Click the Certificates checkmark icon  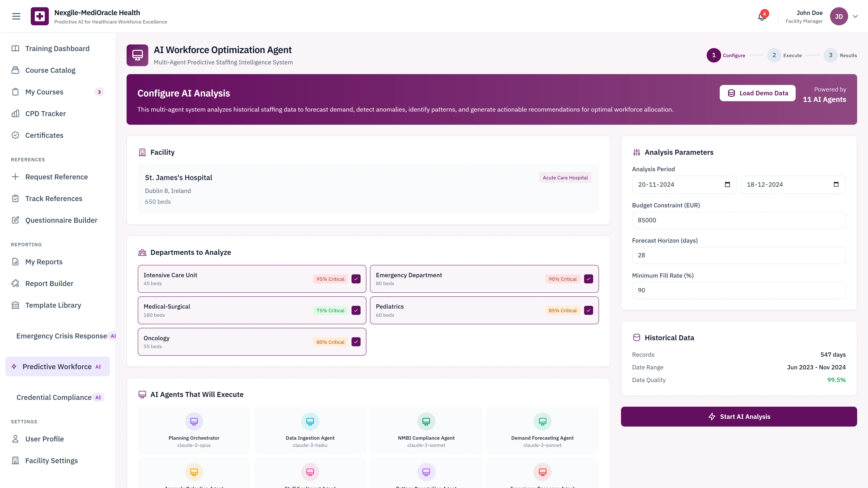[x=15, y=135]
